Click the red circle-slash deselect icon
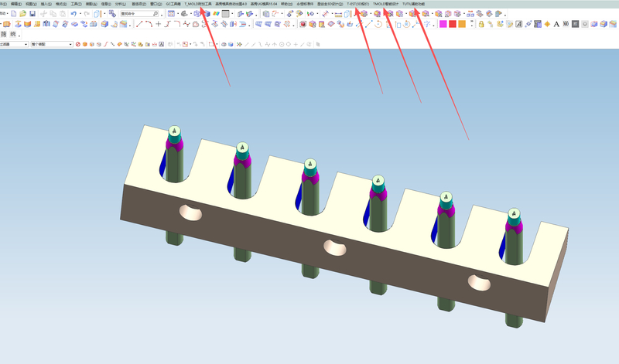This screenshot has width=619, height=364. click(x=78, y=44)
